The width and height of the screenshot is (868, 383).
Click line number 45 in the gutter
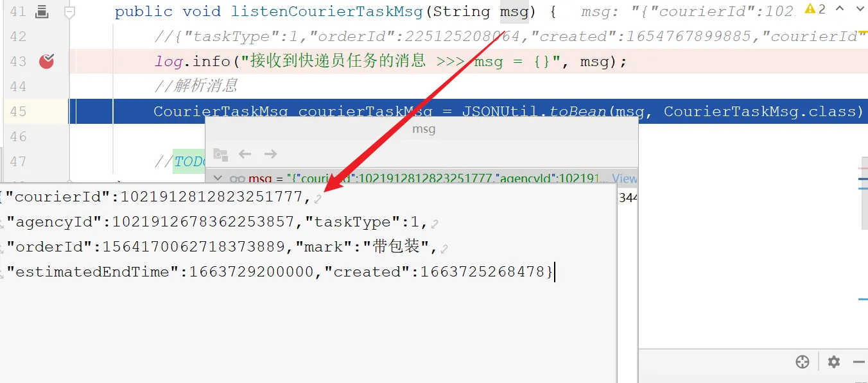click(x=18, y=111)
